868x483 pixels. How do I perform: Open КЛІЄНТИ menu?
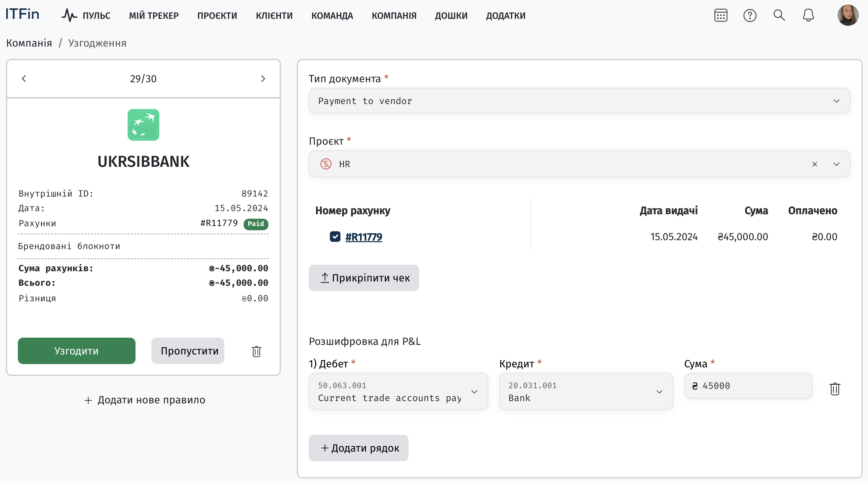(x=274, y=16)
